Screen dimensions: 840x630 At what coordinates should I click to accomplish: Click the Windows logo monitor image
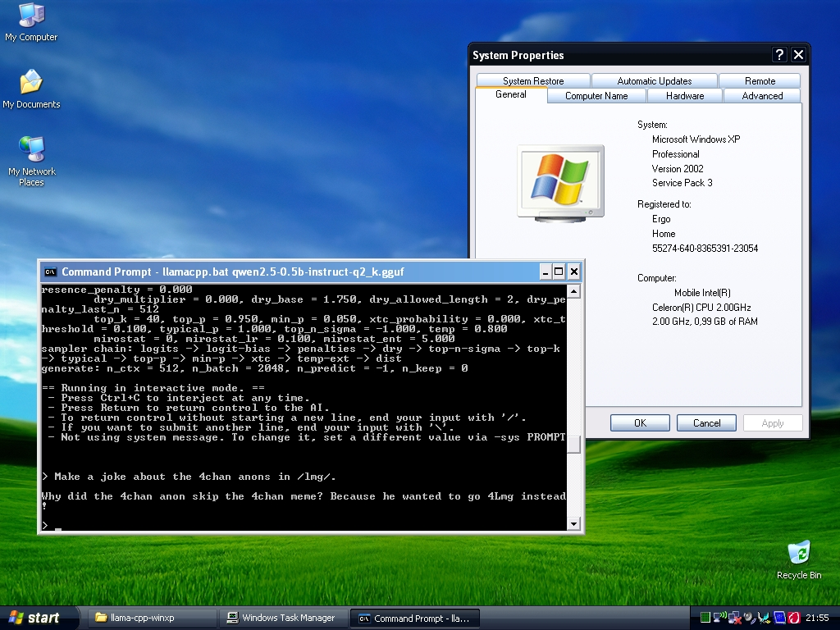click(560, 183)
